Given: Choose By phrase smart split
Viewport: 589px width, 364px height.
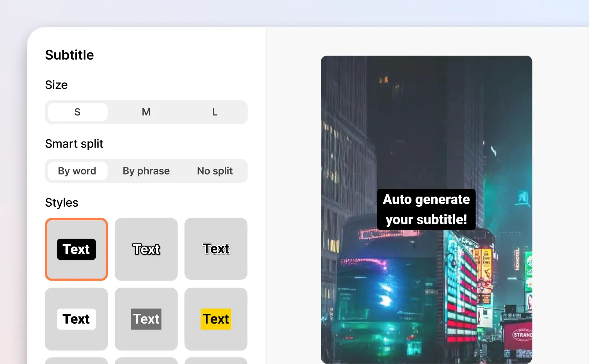Looking at the screenshot, I should click(x=146, y=171).
